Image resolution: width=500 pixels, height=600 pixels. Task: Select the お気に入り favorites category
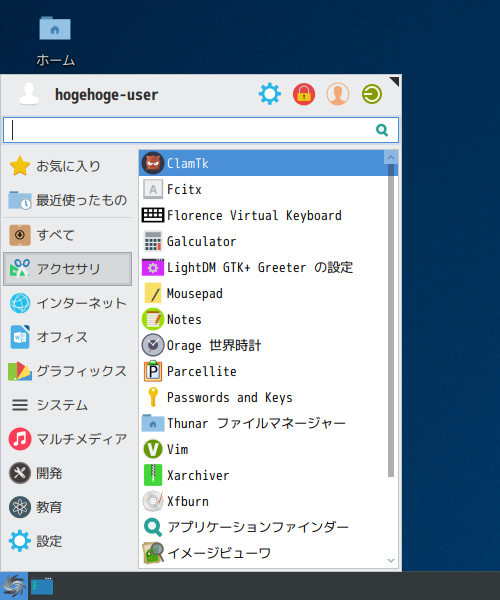[x=68, y=166]
